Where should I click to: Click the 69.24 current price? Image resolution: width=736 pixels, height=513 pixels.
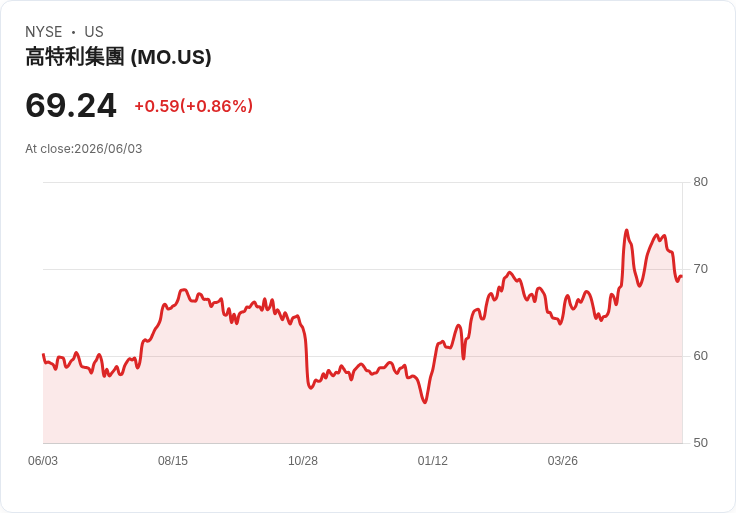coord(71,106)
